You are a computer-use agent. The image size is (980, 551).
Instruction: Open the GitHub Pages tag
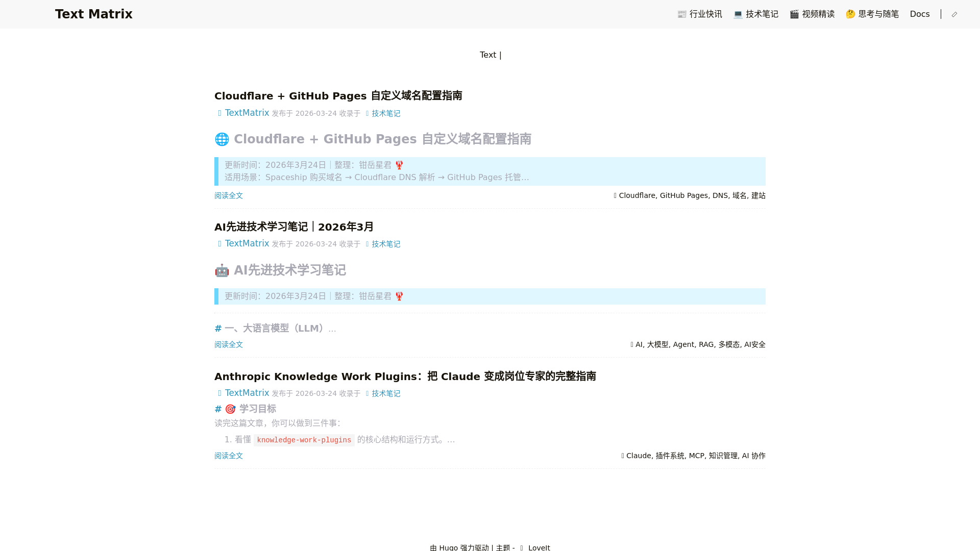tap(684, 196)
